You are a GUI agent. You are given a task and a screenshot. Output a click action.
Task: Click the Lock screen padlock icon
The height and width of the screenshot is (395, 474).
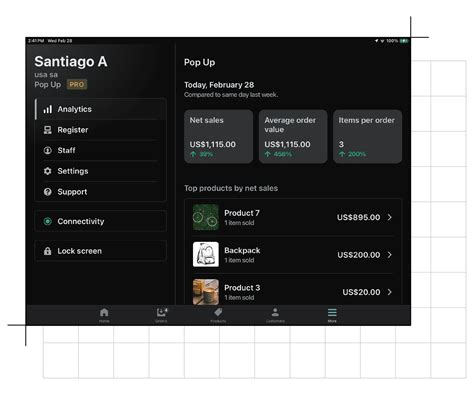click(48, 251)
